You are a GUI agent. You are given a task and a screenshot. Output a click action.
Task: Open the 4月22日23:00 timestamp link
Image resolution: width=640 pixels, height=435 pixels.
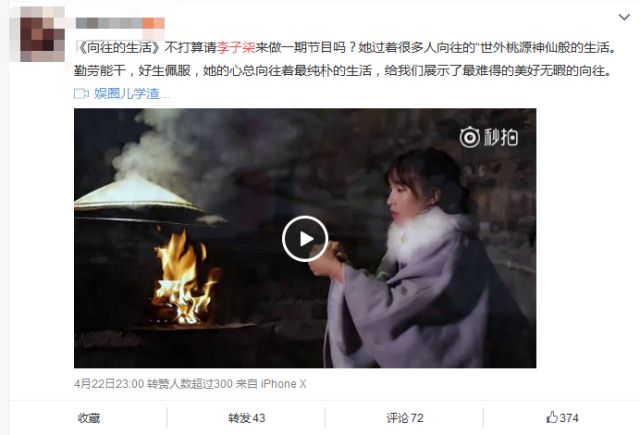coord(109,384)
